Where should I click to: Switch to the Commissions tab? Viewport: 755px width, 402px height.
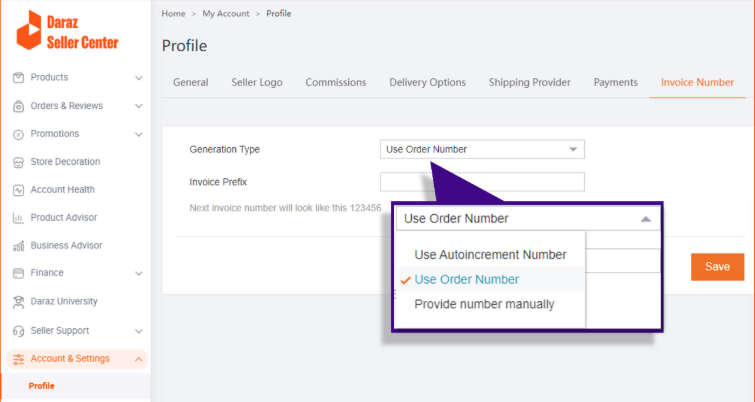(336, 83)
